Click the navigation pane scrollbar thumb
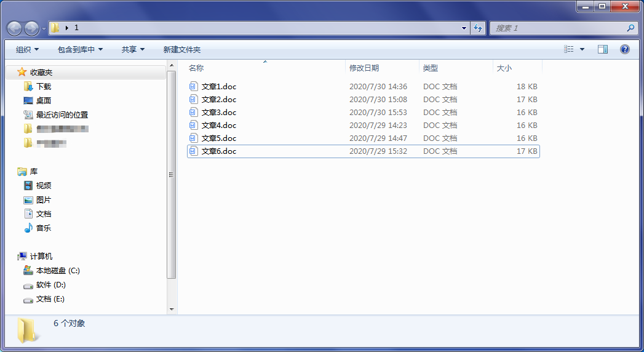Viewport: 644px width, 352px height. point(172,175)
